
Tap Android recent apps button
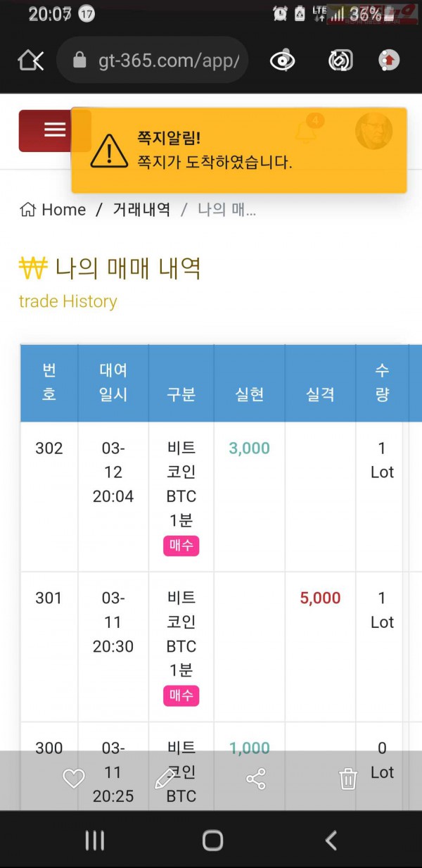[x=94, y=841]
